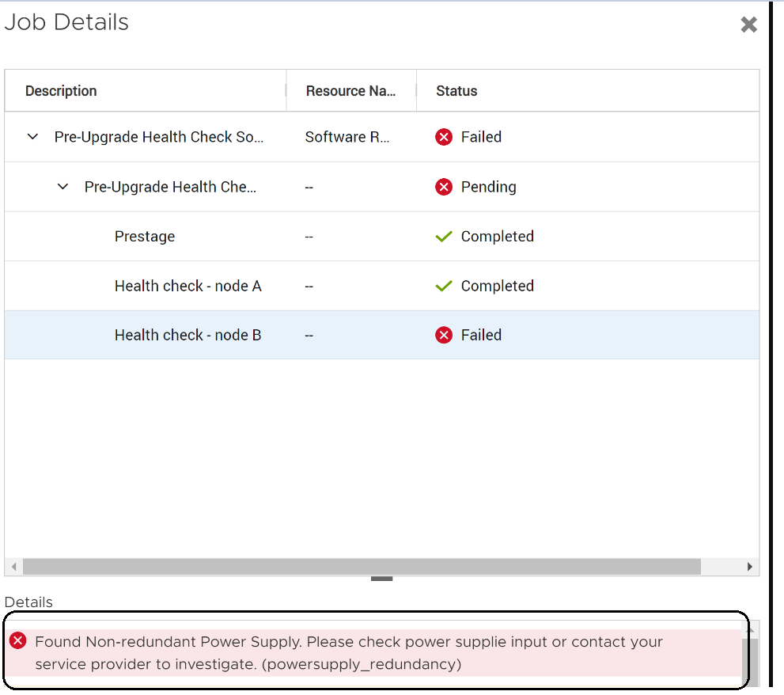
Task: Click the red Failed icon for Health check - node B
Action: pyautogui.click(x=443, y=335)
